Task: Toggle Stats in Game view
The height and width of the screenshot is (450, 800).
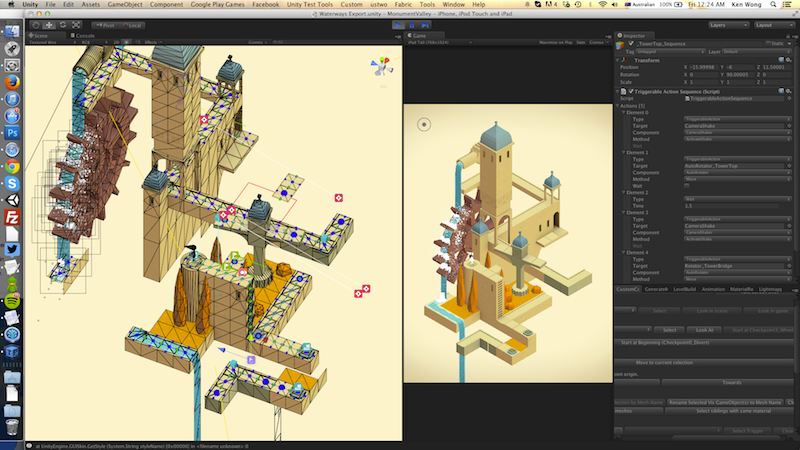Action: point(581,42)
